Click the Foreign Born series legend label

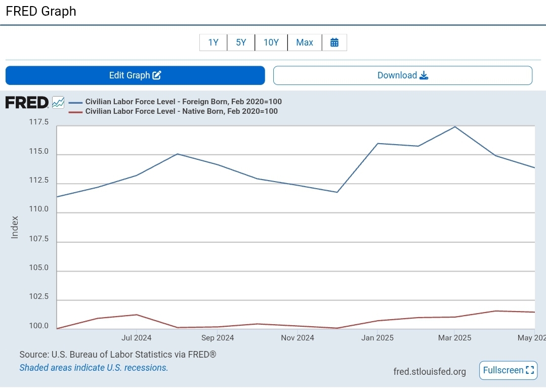[x=184, y=102]
